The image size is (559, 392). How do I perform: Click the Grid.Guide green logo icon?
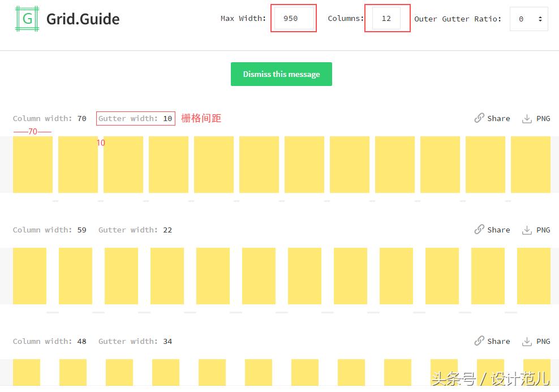(x=27, y=19)
